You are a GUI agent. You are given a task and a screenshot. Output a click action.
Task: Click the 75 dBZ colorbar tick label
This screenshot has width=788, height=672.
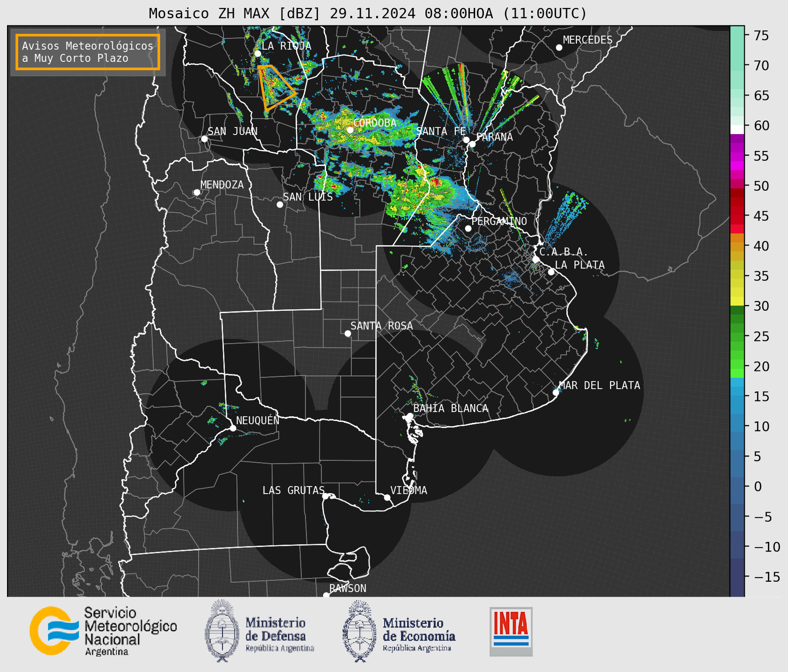(761, 36)
